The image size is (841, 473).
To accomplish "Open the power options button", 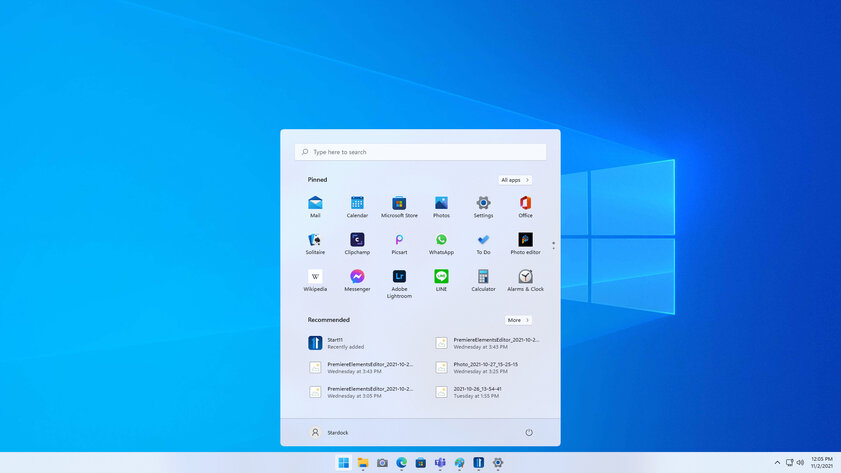I will [529, 433].
